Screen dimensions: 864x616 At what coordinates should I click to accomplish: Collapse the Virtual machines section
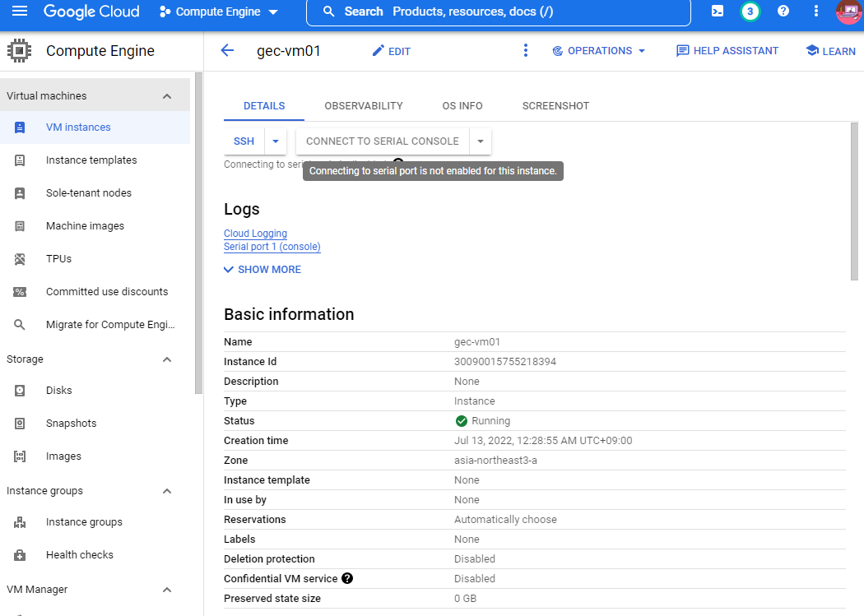[167, 95]
